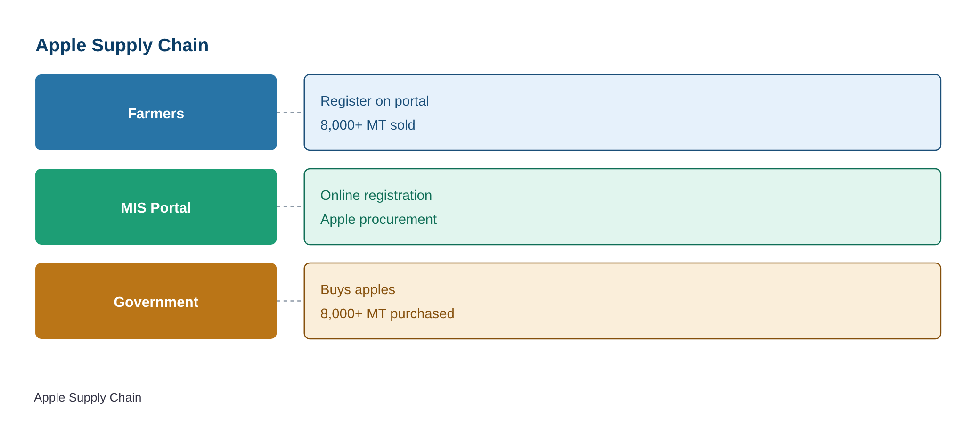The height and width of the screenshot is (428, 980).
Task: Click the orange Government box
Action: (156, 301)
